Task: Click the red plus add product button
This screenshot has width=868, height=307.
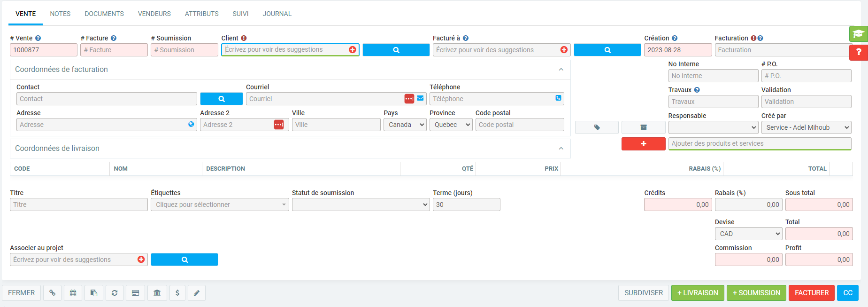Action: pyautogui.click(x=643, y=144)
